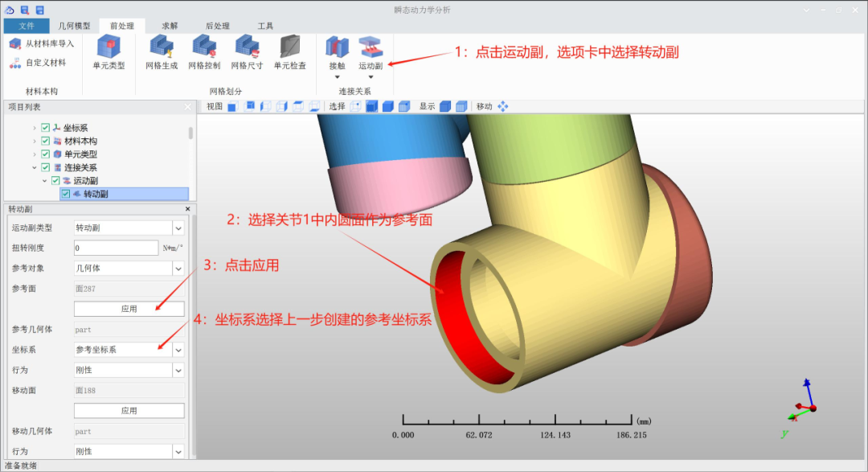Screen dimensions: 868x472
Task: Choose the highlighted face selection mode icon
Action: (x=372, y=106)
